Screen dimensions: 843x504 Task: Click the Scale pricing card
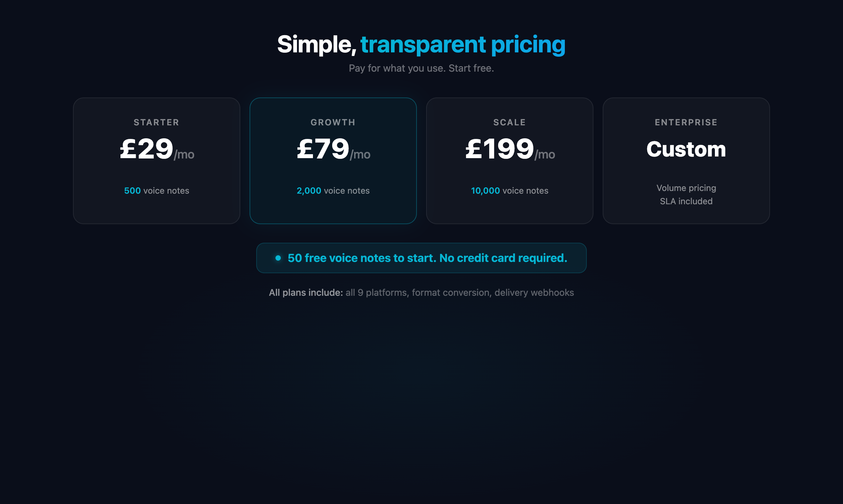tap(509, 160)
